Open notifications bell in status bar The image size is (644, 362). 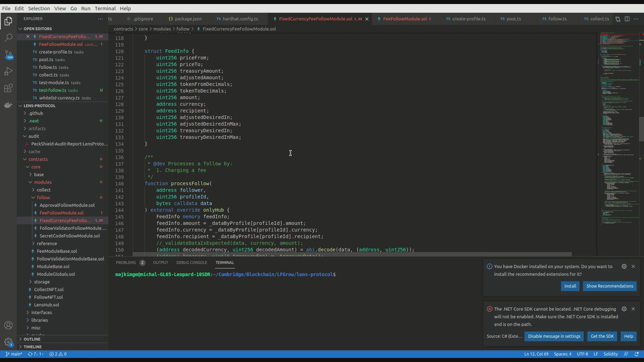point(636,354)
